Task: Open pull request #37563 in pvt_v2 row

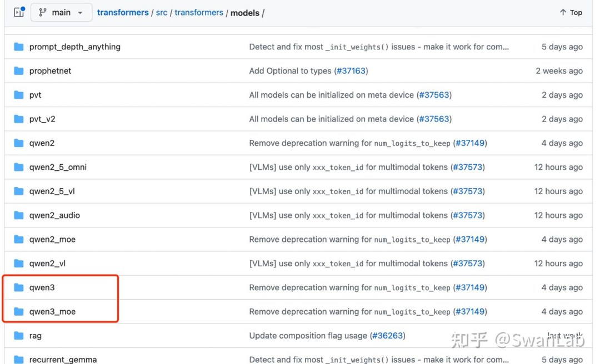Action: pos(434,119)
